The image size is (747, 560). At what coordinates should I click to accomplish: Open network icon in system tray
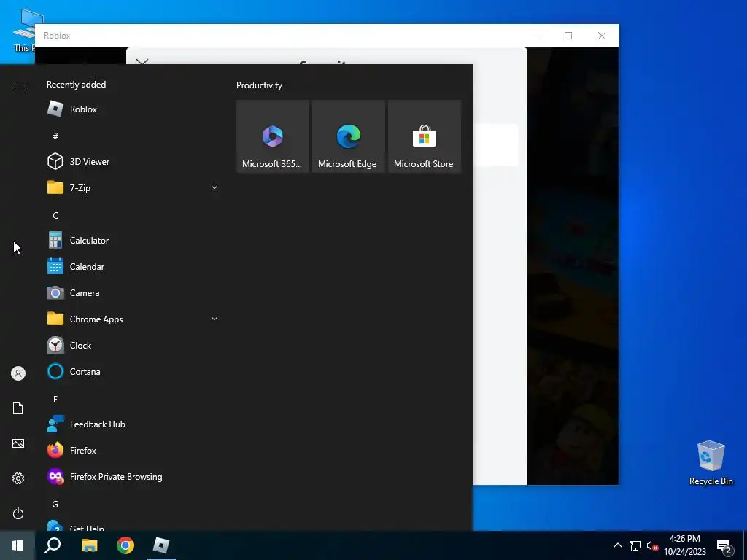pyautogui.click(x=635, y=545)
